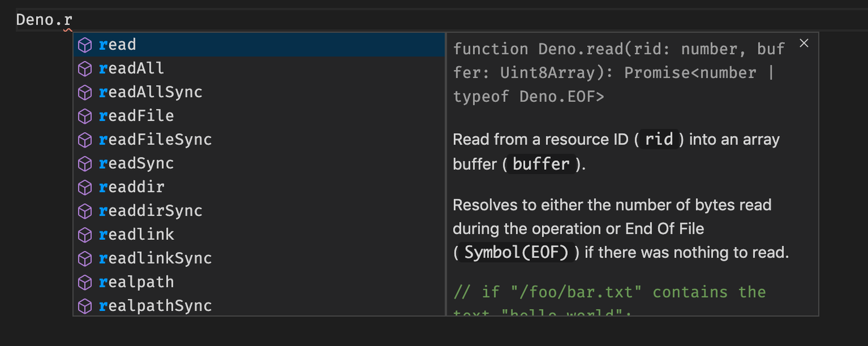Select the highlighted read suggestion

(x=118, y=45)
